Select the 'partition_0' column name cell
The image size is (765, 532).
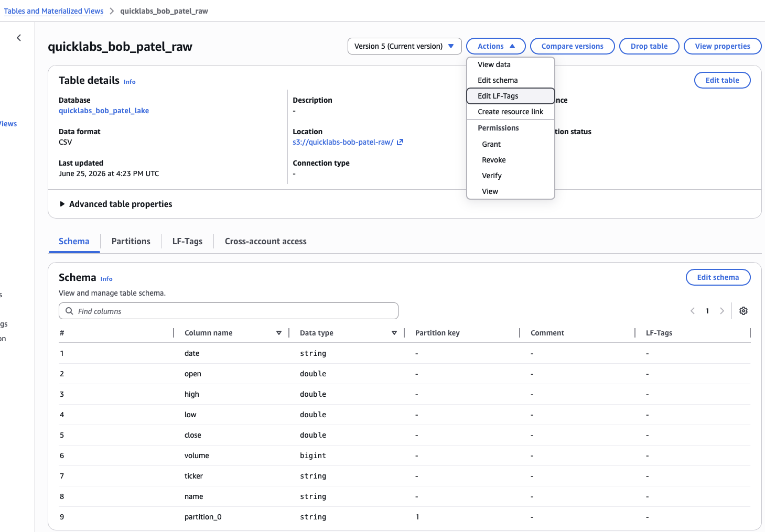(x=203, y=517)
